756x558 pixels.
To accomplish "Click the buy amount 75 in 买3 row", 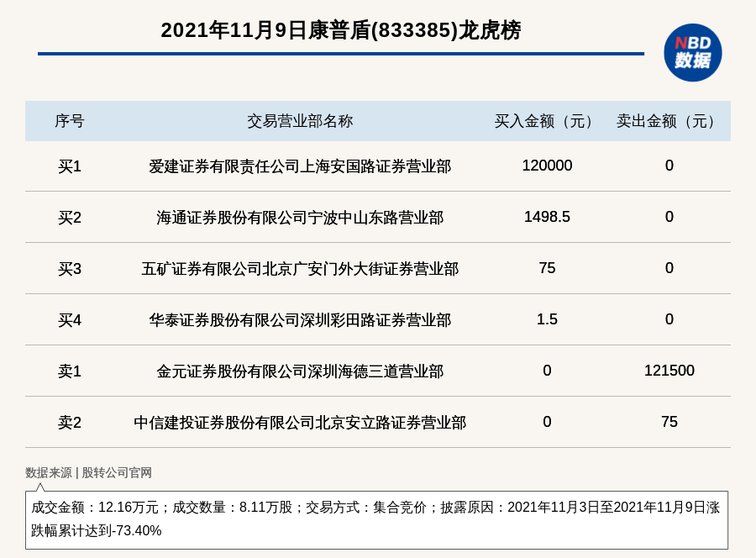I will (x=547, y=268).
